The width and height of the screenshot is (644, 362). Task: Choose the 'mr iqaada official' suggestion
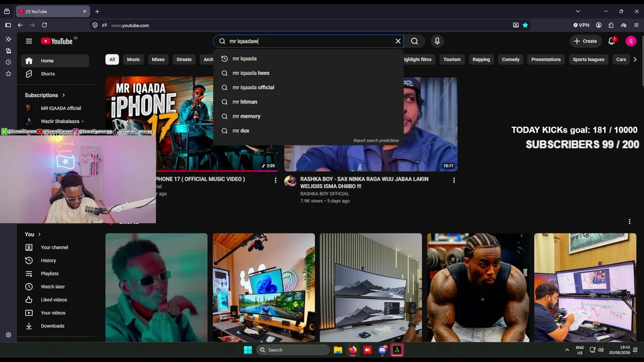coord(308,87)
